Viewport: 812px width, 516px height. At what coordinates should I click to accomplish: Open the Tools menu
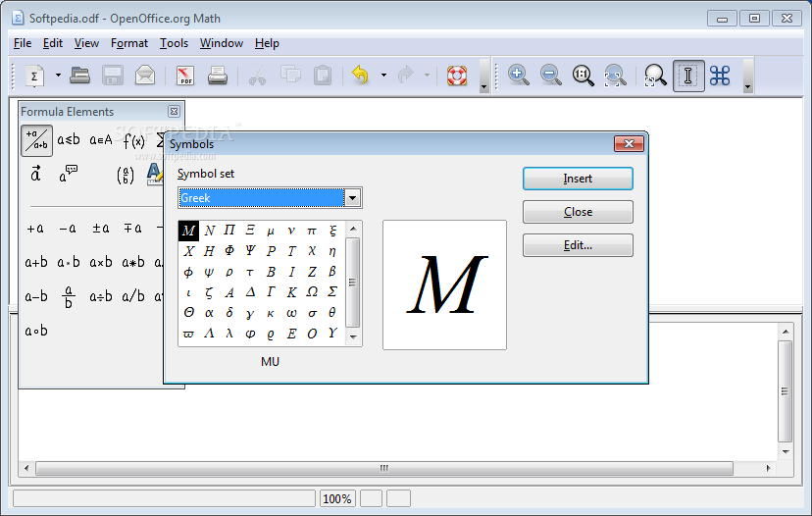click(174, 43)
